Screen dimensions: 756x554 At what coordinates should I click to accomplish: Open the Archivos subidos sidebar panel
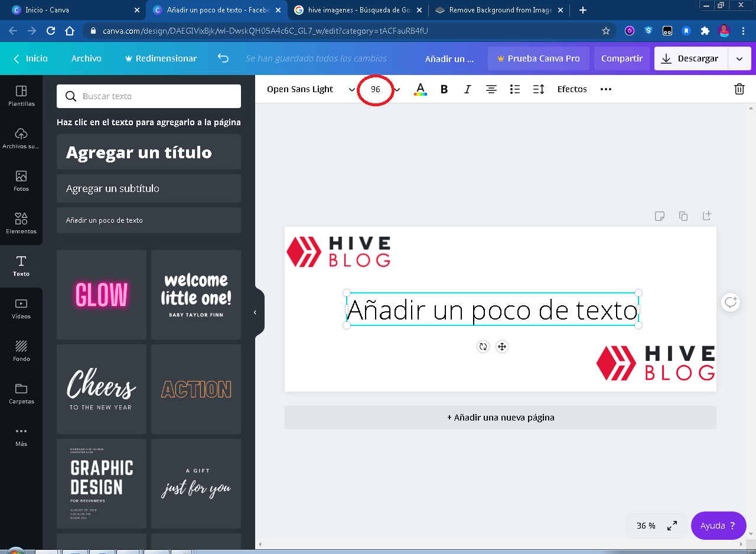21,139
